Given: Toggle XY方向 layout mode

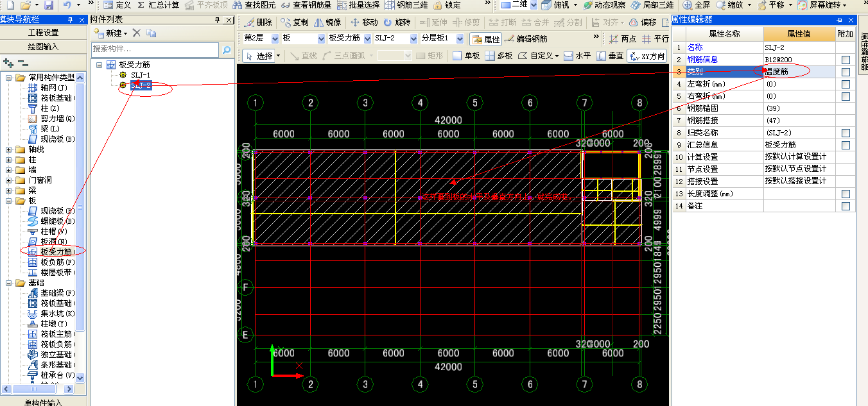Looking at the screenshot, I should click(647, 56).
